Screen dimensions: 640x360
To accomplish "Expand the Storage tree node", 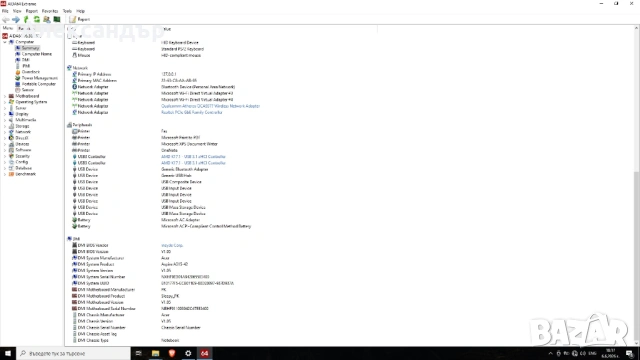I will [5, 126].
